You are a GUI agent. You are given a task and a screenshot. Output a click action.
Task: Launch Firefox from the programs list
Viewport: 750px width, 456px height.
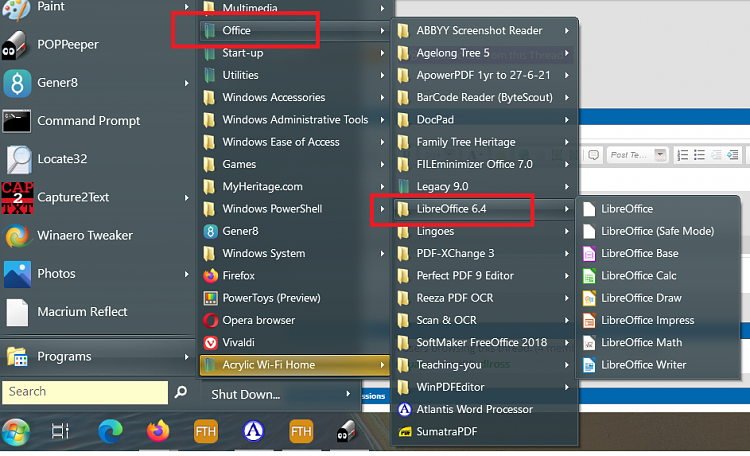pos(294,276)
